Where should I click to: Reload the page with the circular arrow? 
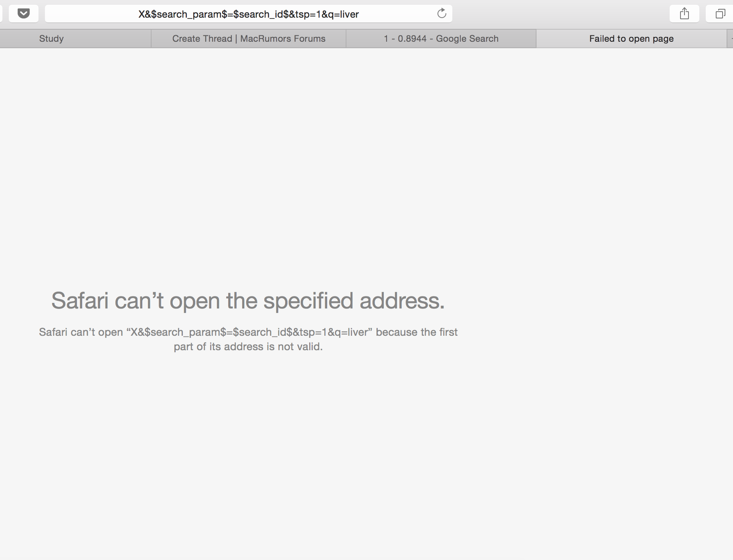point(441,14)
